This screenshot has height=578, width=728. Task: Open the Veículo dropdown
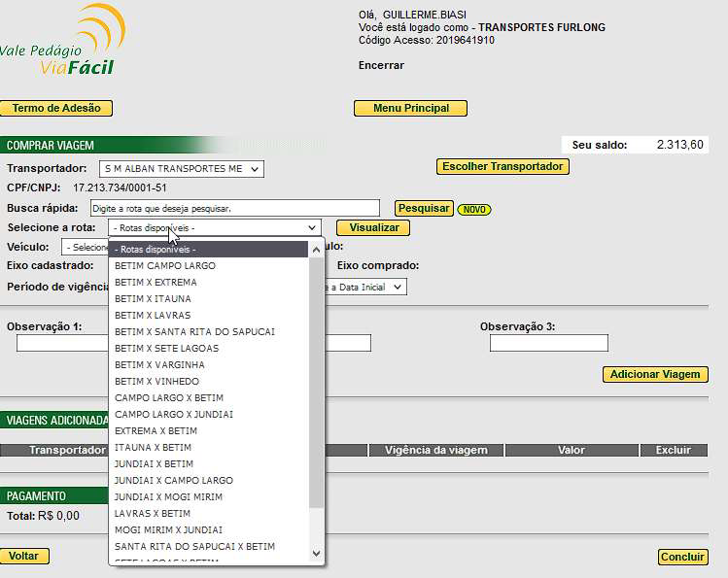(x=86, y=248)
